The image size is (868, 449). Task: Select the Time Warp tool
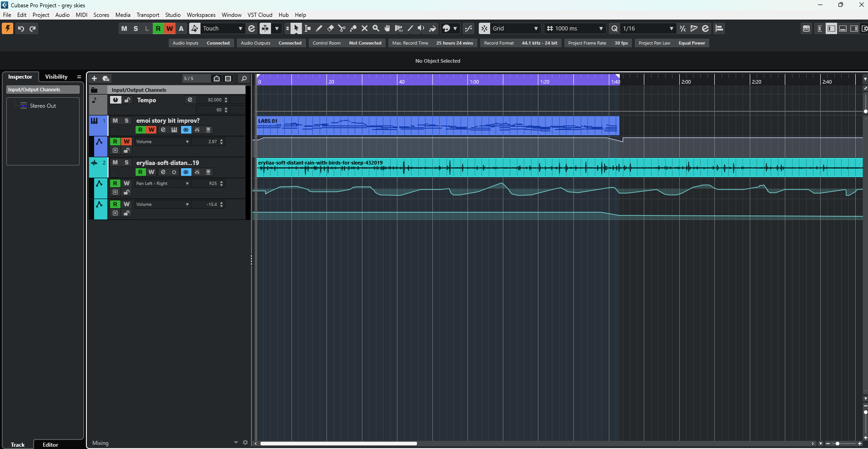pos(399,28)
